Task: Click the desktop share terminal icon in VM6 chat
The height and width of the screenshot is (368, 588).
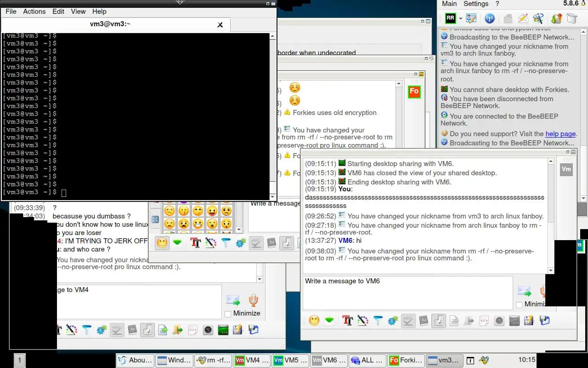Action: point(514,321)
